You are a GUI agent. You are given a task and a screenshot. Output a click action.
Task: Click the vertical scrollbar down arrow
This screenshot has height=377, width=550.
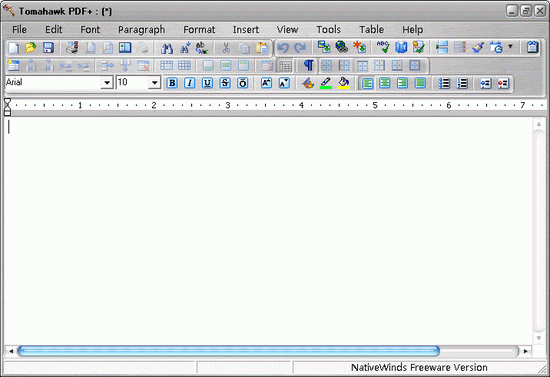(x=539, y=338)
